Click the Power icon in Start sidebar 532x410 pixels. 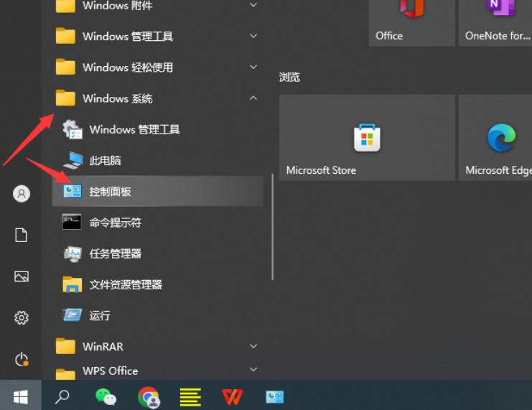tap(22, 360)
